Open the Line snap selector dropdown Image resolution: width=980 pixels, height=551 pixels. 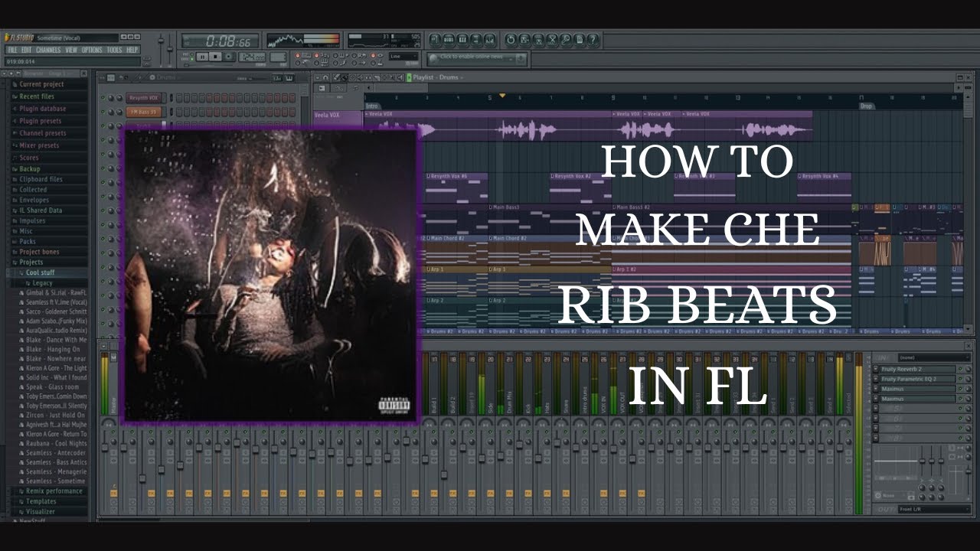point(403,57)
